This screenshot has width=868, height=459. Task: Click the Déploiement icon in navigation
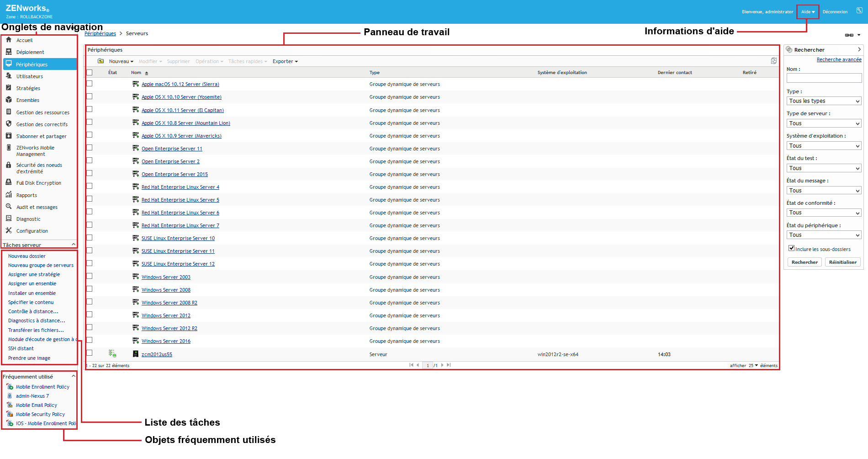9,52
